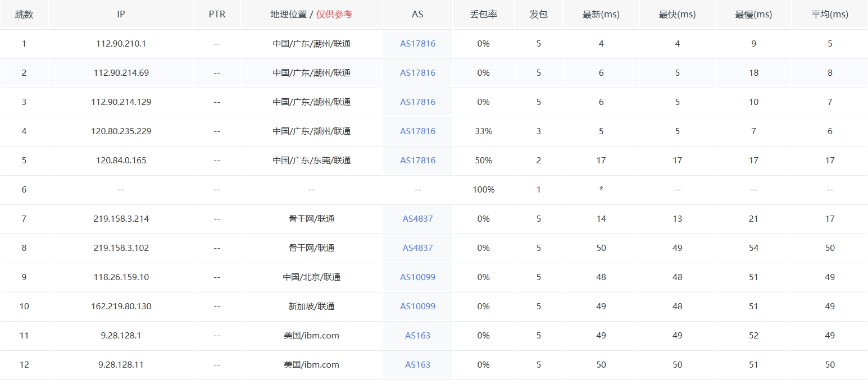This screenshot has width=868, height=380.
Task: Click slowest value 21 in 219.158.3.214 row
Action: pyautogui.click(x=753, y=218)
